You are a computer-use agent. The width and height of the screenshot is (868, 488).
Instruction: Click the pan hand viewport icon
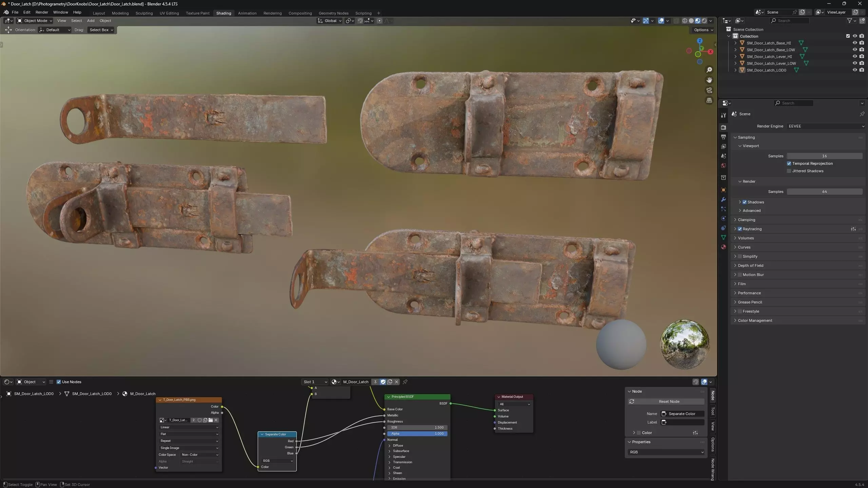click(709, 80)
